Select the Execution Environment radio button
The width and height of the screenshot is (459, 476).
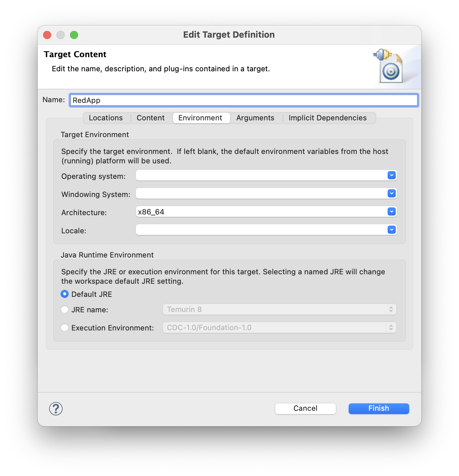coord(65,327)
